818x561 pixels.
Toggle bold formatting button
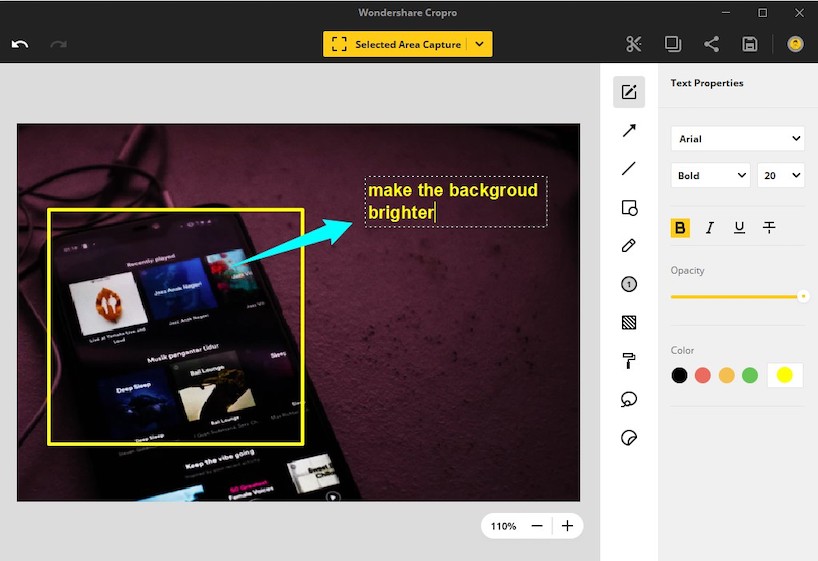(x=680, y=228)
